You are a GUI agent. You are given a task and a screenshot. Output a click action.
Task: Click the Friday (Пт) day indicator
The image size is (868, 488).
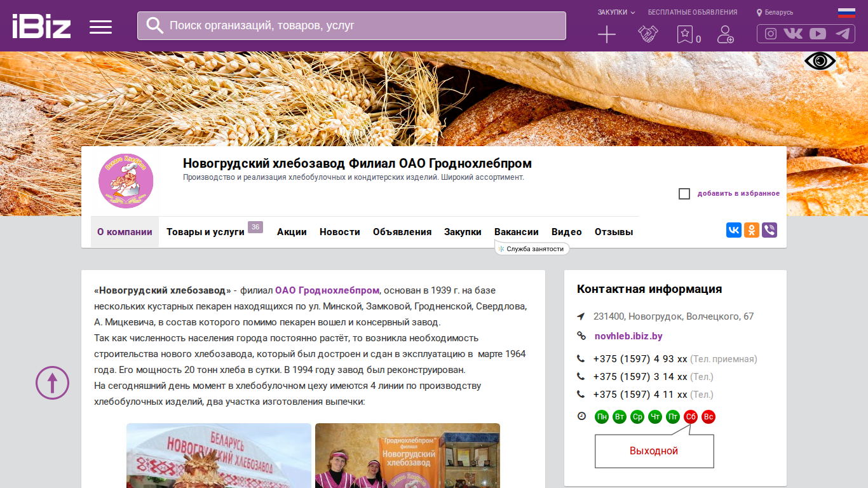[x=673, y=417]
